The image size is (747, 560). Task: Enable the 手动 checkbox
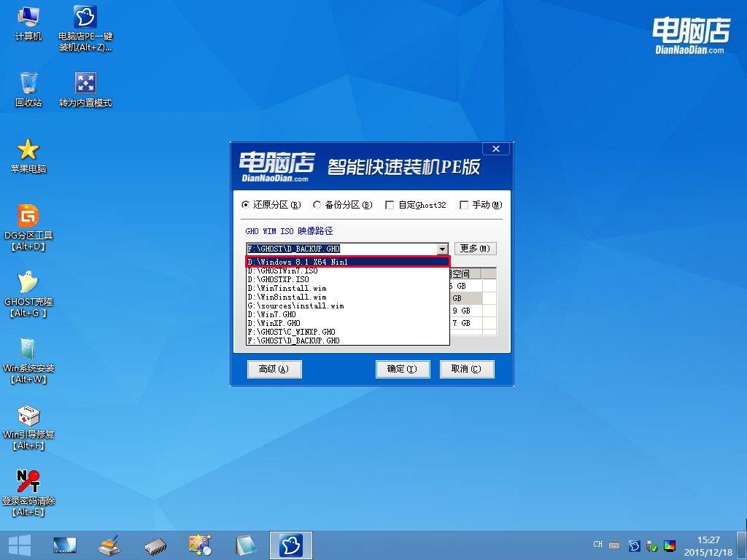[463, 205]
